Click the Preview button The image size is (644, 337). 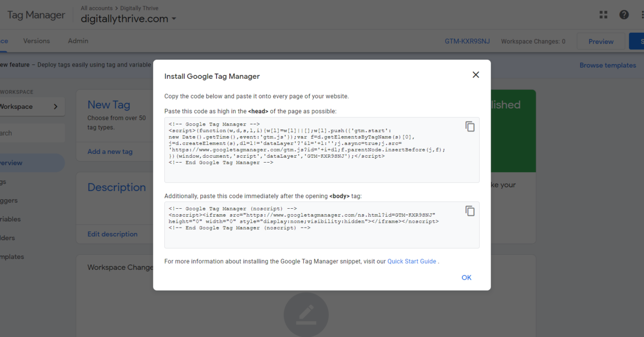click(601, 41)
